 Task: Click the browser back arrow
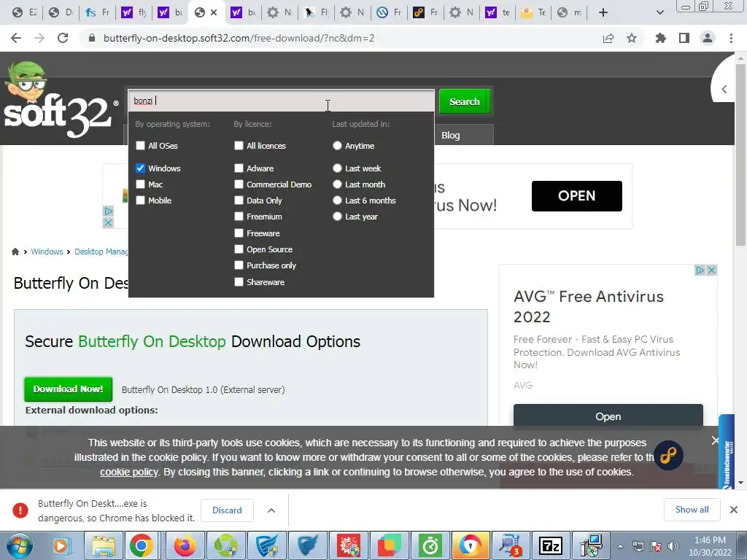pyautogui.click(x=16, y=38)
